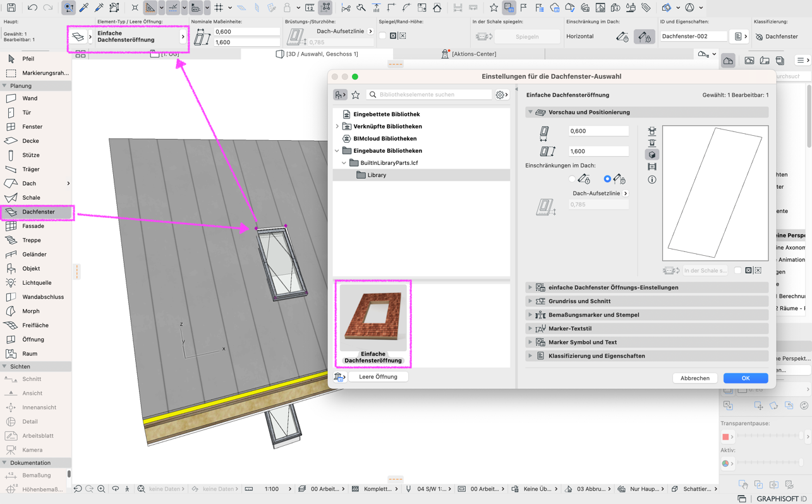
Task: Collapse Eingebaute Bibliotheken tree node
Action: pyautogui.click(x=337, y=151)
